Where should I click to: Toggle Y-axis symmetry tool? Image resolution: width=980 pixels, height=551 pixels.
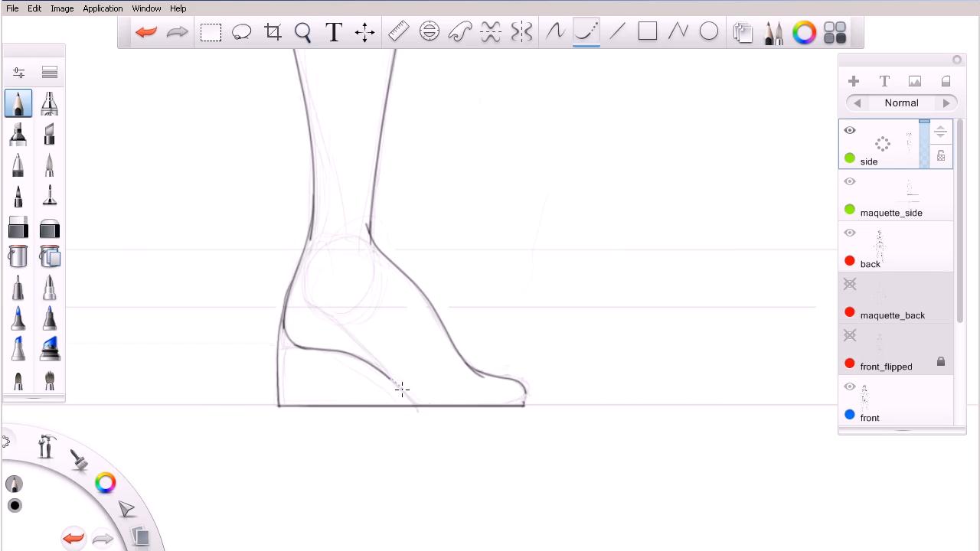521,32
